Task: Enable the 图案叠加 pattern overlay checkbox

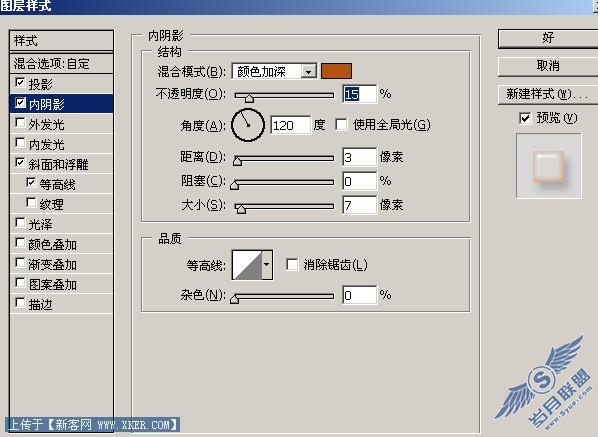Action: click(x=20, y=283)
